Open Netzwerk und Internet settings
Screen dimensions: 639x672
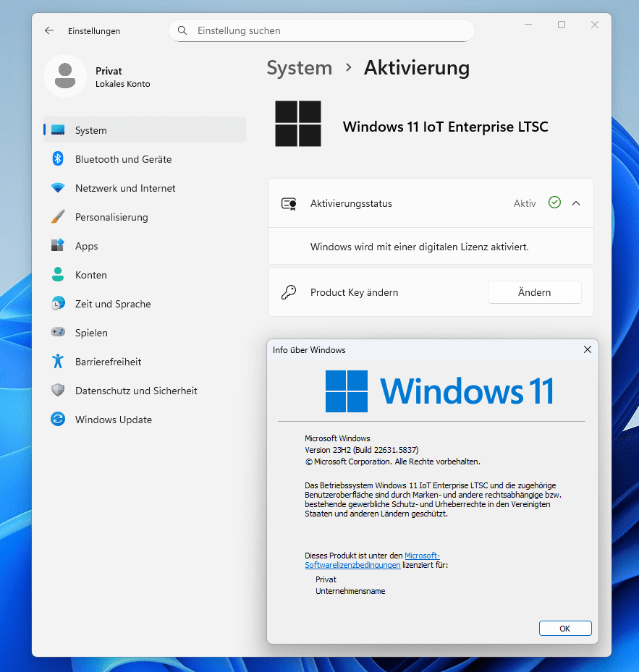pos(145,188)
